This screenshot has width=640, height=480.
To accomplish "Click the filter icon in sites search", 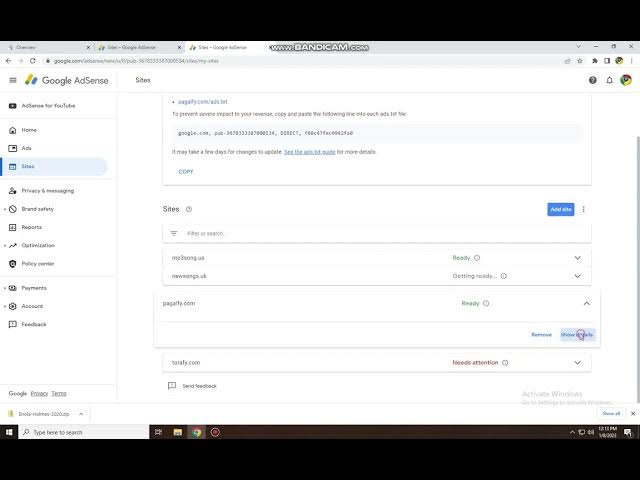I will coord(173,233).
